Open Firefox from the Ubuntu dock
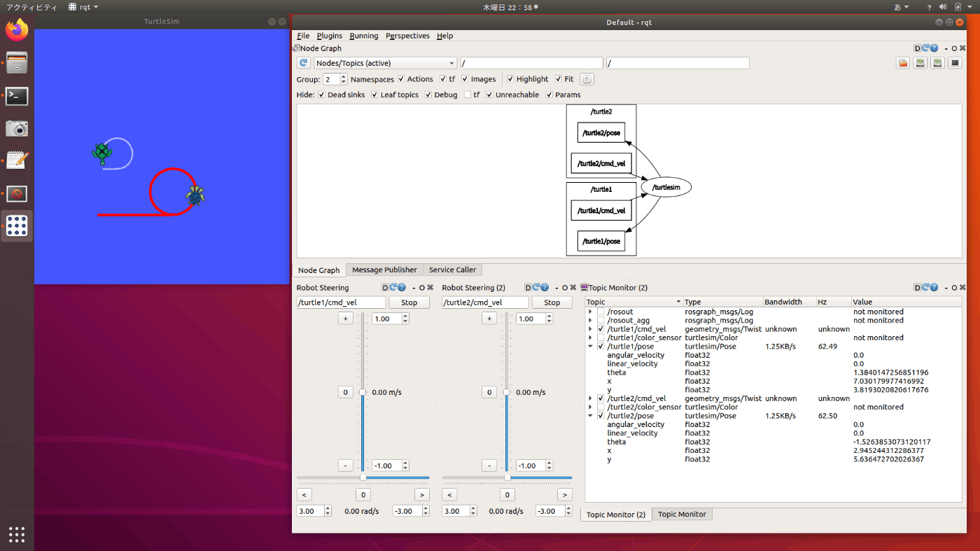This screenshot has height=551, width=980. point(17,29)
